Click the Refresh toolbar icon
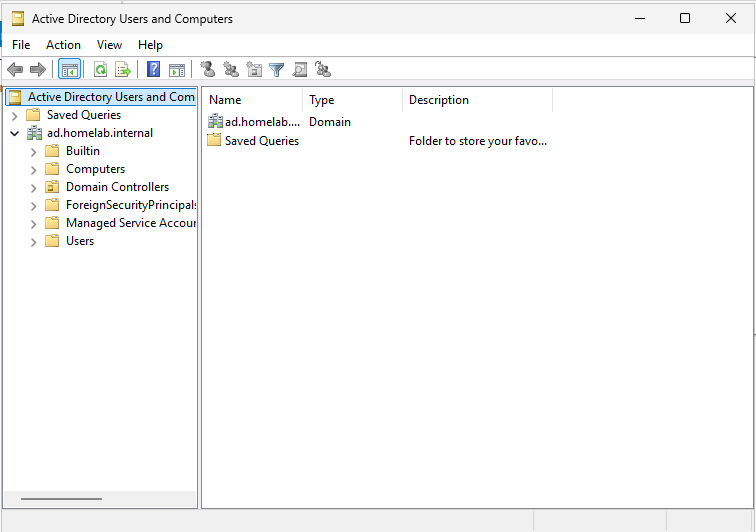This screenshot has height=532, width=756. point(100,69)
